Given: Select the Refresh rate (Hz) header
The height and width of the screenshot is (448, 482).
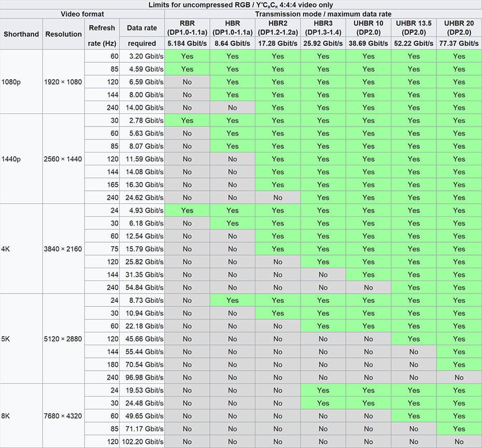Looking at the screenshot, I should coord(102,34).
